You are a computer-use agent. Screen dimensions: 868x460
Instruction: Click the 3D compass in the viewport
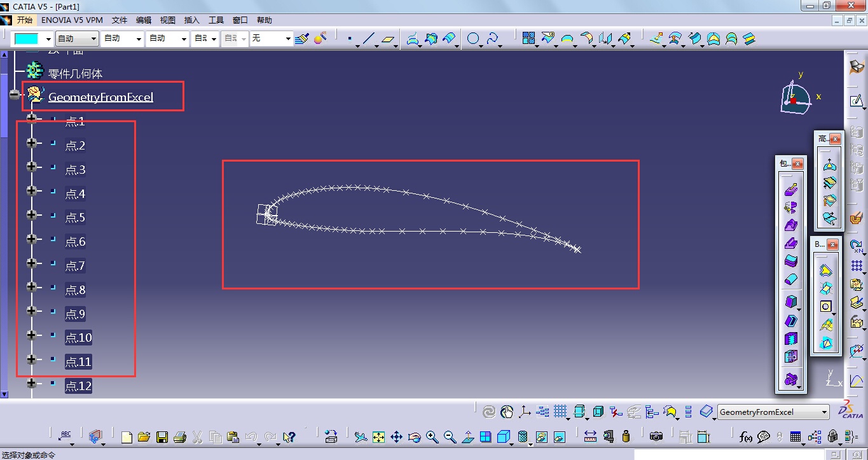pos(795,97)
